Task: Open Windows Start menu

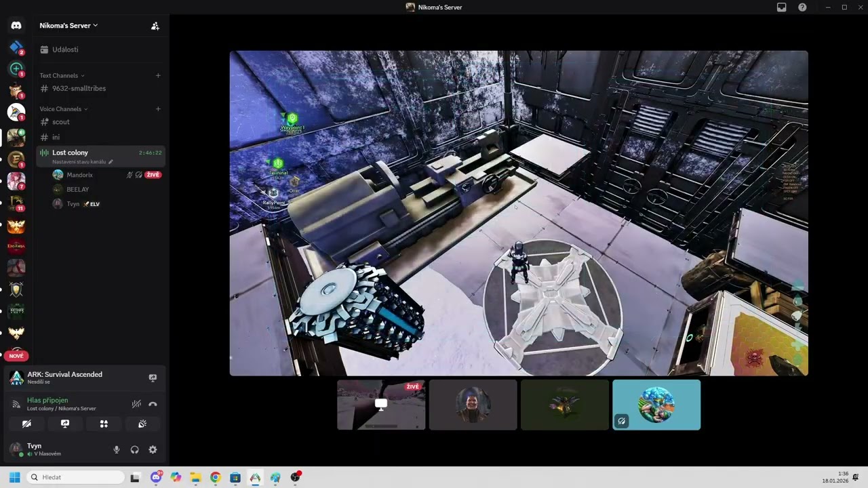Action: click(14, 477)
